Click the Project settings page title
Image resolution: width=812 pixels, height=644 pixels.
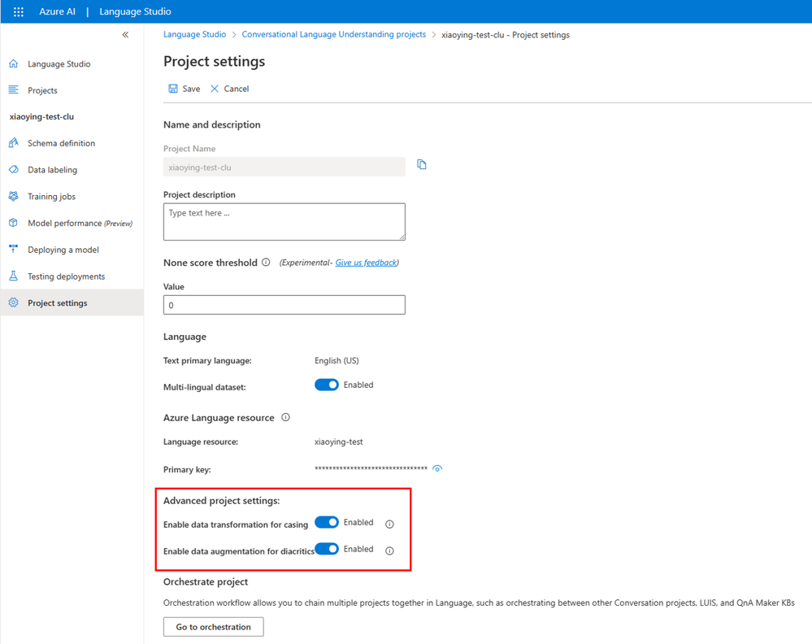215,61
